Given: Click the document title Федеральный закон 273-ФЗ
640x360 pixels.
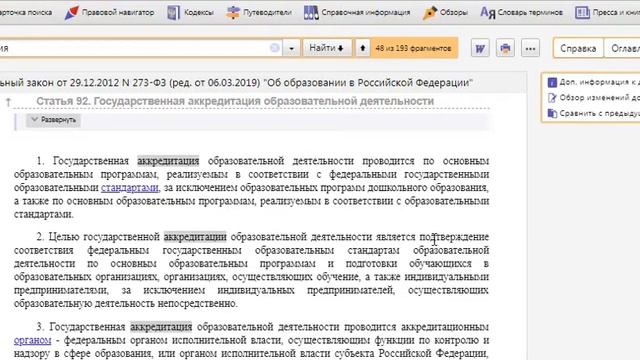Looking at the screenshot, I should point(236,83).
